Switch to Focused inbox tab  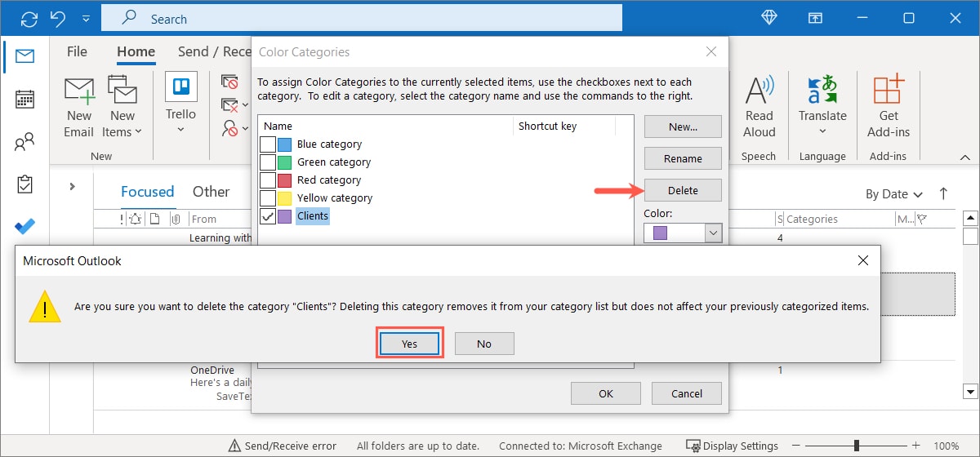tap(147, 192)
